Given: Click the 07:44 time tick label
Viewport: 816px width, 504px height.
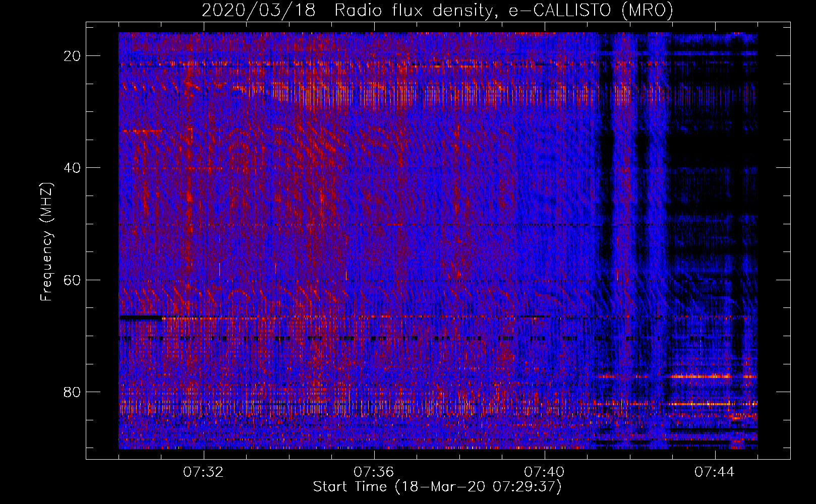Looking at the screenshot, I should click(715, 472).
